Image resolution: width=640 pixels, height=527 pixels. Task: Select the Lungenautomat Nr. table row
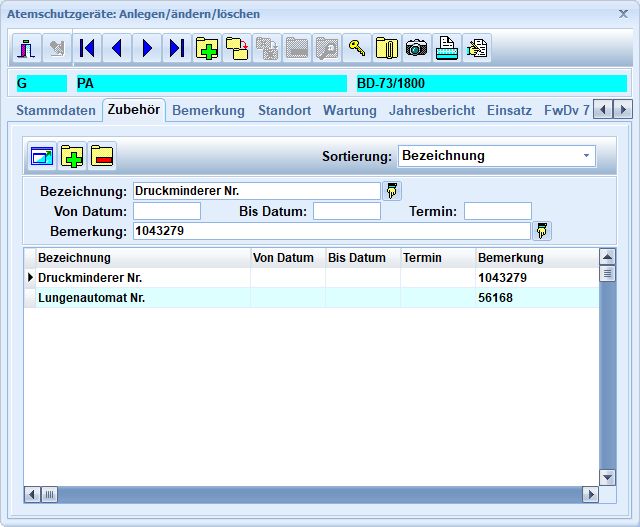point(311,298)
